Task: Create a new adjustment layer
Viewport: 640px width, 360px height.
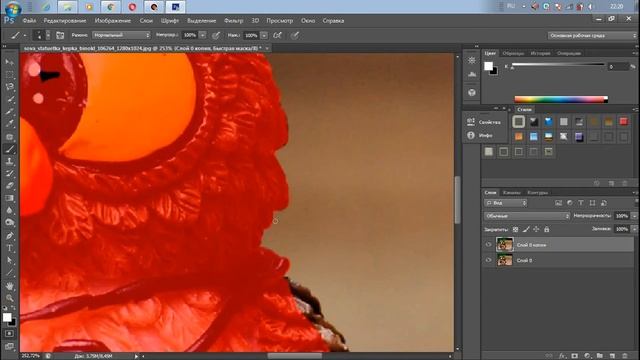Action: click(587, 356)
